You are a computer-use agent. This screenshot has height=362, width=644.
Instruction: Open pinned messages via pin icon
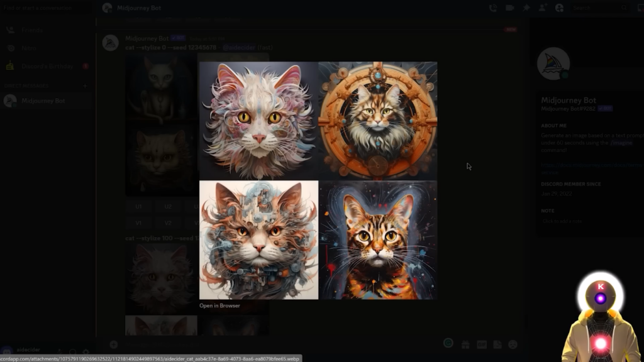(x=526, y=8)
